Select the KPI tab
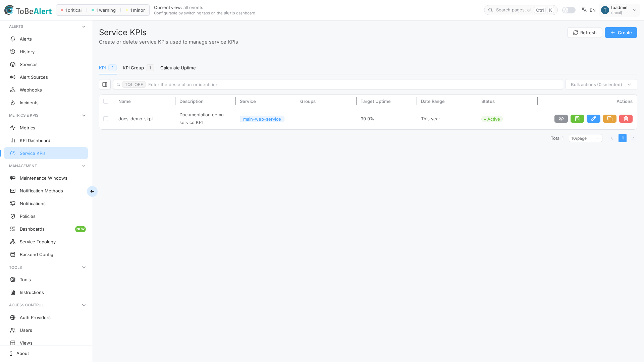The height and width of the screenshot is (362, 644). 108,68
